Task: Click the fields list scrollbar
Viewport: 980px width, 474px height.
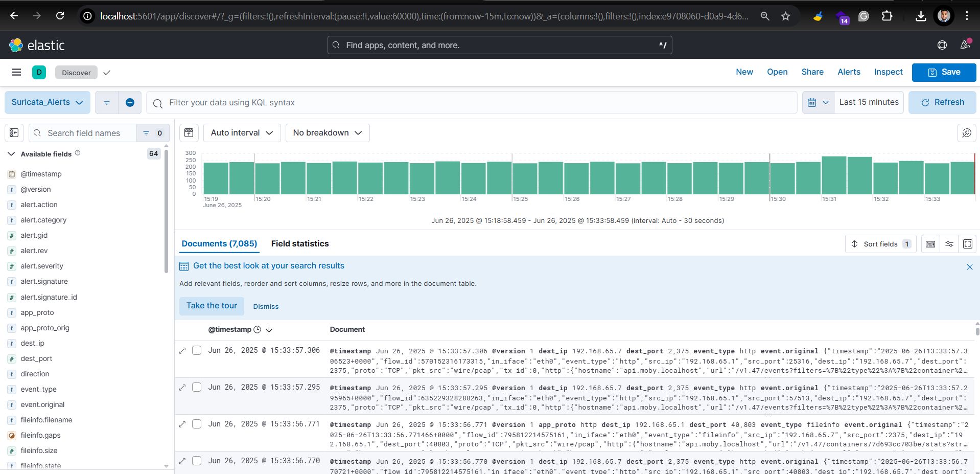Action: (x=166, y=211)
